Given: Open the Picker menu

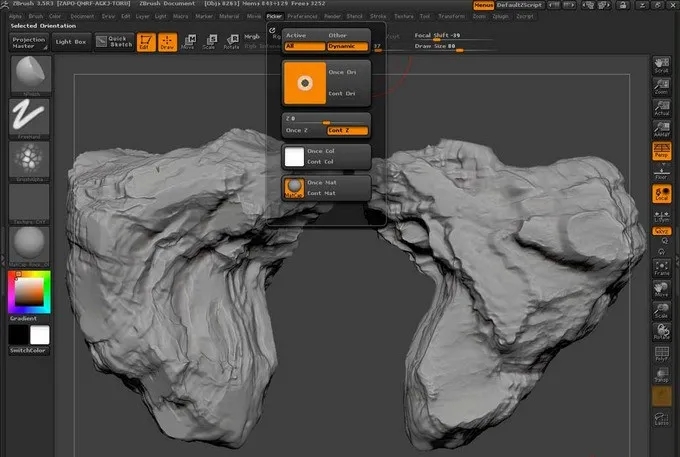Looking at the screenshot, I should (x=274, y=17).
